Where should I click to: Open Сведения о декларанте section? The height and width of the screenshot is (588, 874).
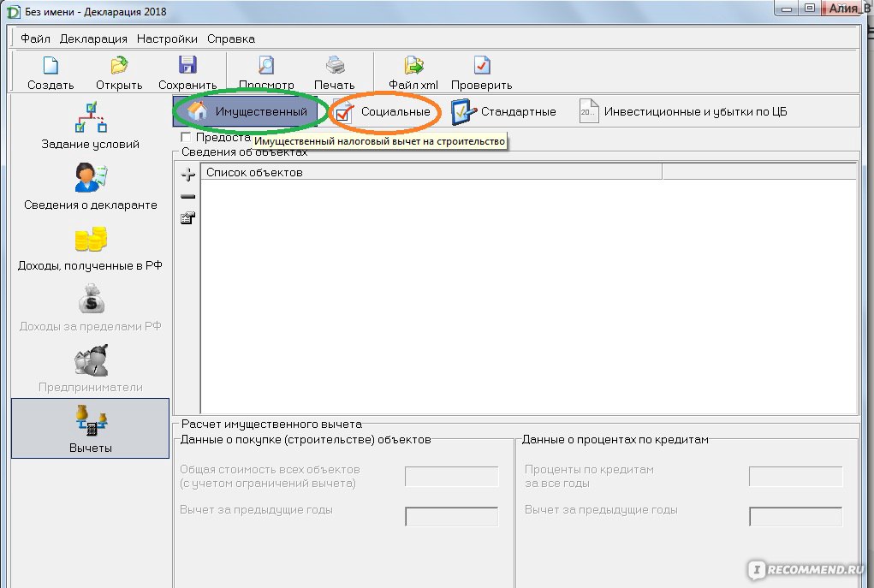coord(90,186)
